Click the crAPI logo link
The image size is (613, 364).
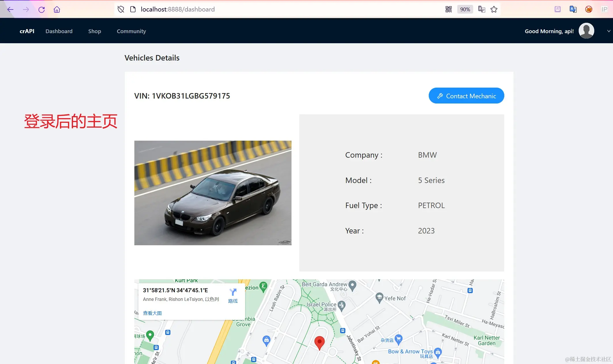[27, 31]
